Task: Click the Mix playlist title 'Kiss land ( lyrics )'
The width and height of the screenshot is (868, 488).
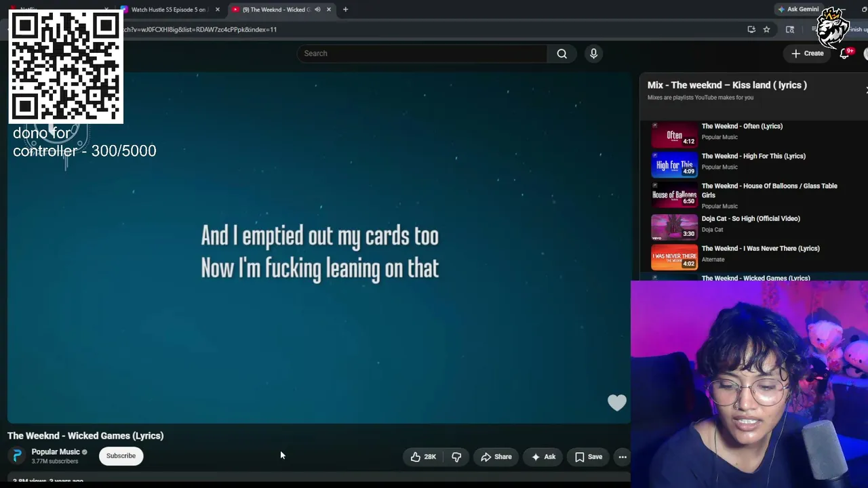Action: (727, 85)
